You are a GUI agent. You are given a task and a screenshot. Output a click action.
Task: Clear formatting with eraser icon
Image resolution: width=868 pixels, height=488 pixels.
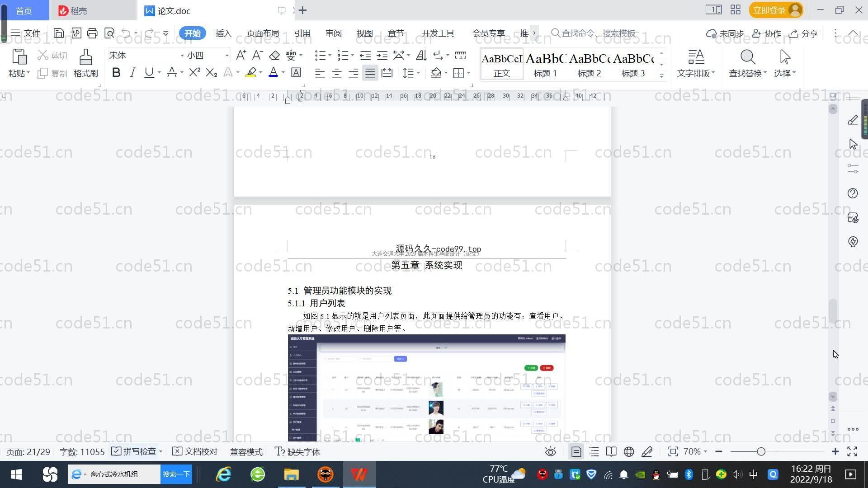coord(274,55)
